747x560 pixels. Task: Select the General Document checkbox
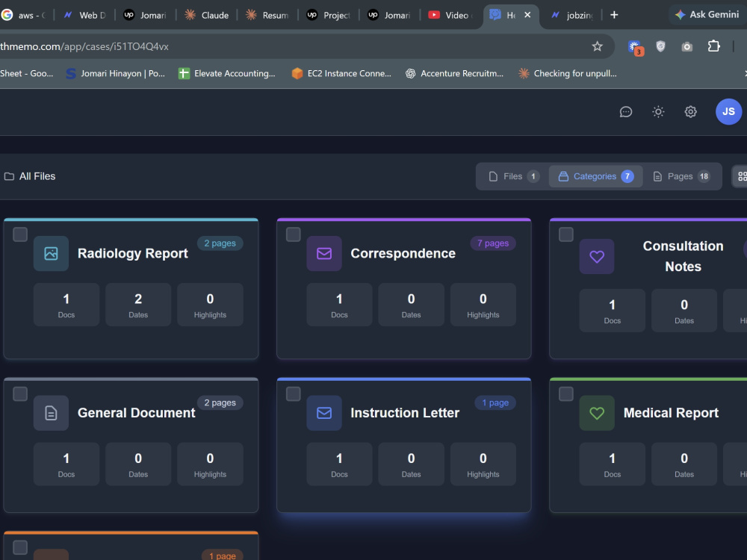(20, 393)
